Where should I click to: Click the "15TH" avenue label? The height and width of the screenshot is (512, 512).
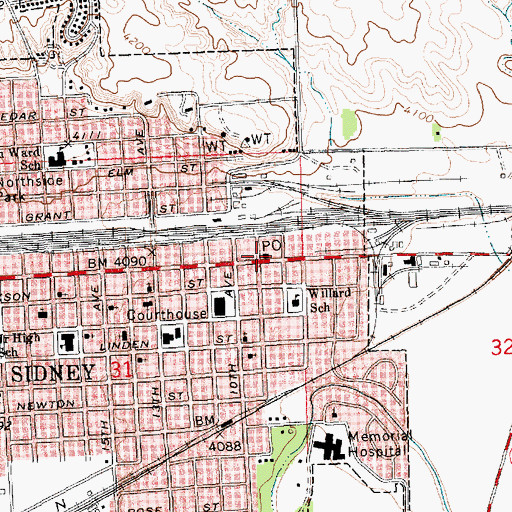point(105,436)
